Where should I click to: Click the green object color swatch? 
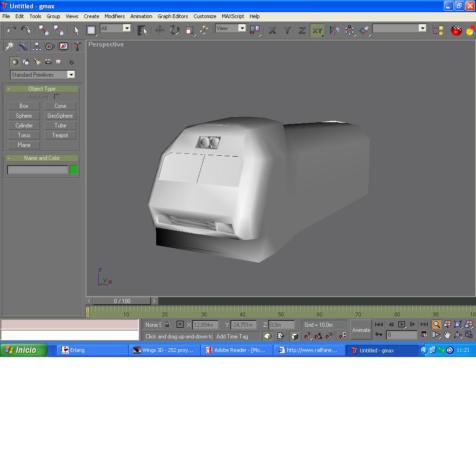pyautogui.click(x=73, y=170)
